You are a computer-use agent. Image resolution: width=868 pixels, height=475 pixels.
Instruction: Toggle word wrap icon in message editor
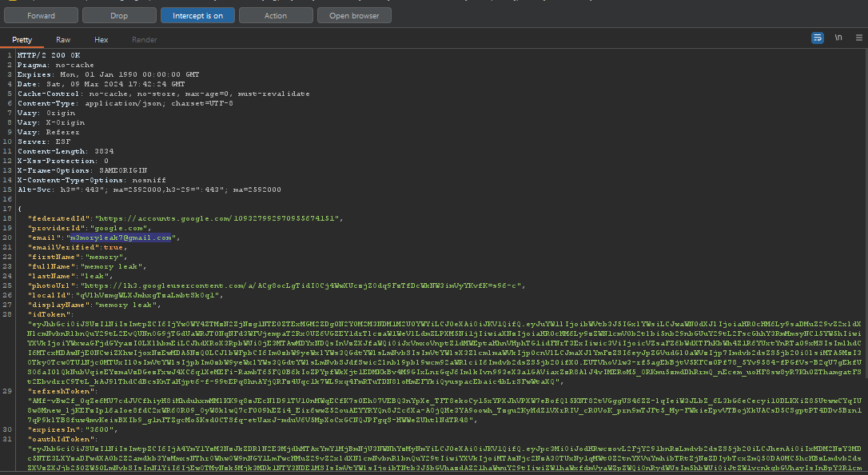[x=818, y=38]
